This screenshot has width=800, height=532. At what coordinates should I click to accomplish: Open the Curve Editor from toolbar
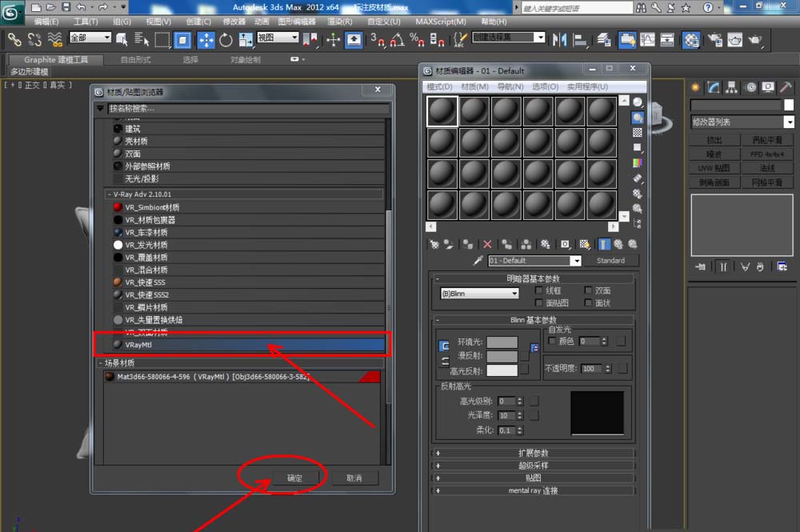click(647, 40)
